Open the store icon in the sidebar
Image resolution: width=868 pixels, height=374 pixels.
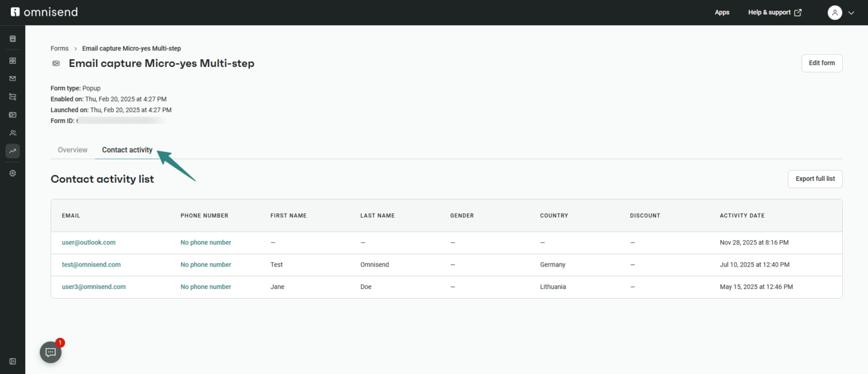(13, 39)
